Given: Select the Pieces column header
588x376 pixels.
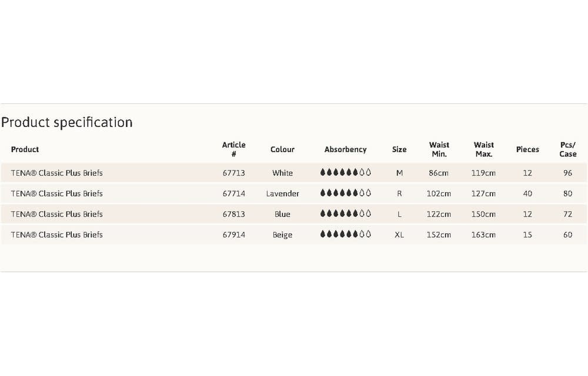Looking at the screenshot, I should (x=527, y=149).
